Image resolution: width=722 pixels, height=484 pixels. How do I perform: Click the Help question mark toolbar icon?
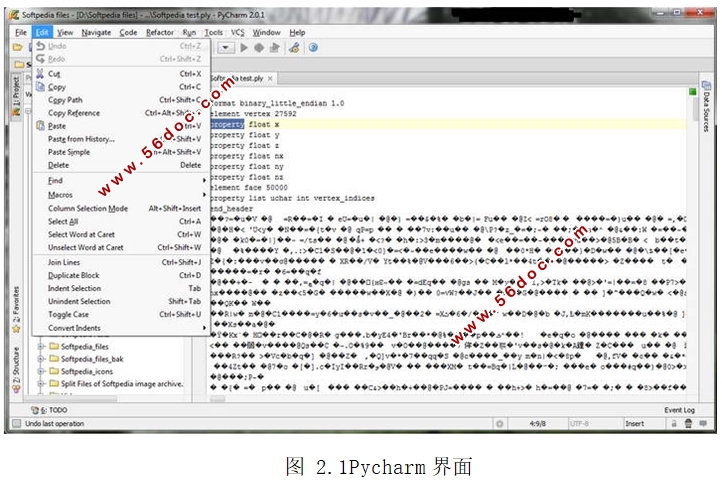[313, 47]
